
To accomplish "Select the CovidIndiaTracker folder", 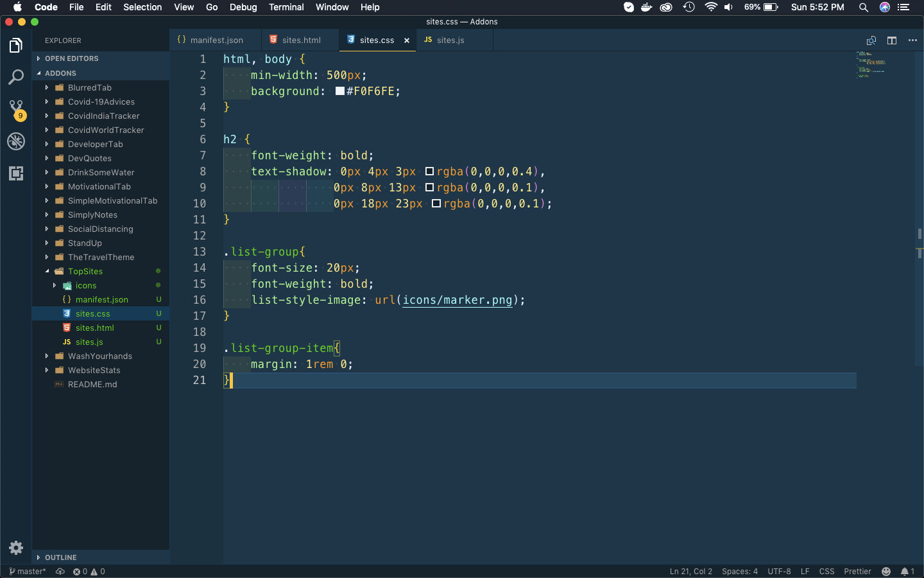I will coord(101,116).
